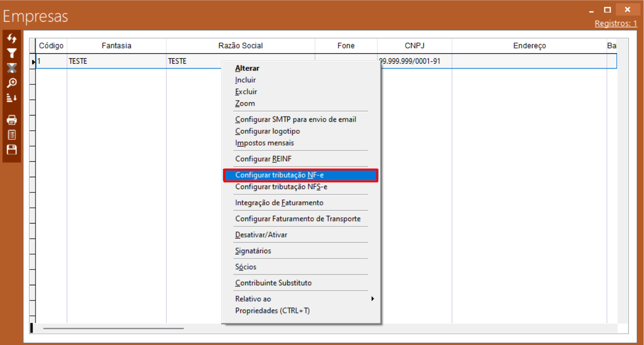Image resolution: width=644 pixels, height=345 pixels.
Task: Open the report list icon
Action: 12,135
